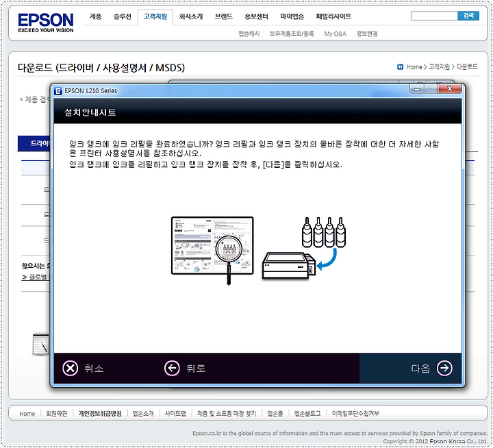
Task: Select the 고객지원 tab
Action: click(x=155, y=16)
